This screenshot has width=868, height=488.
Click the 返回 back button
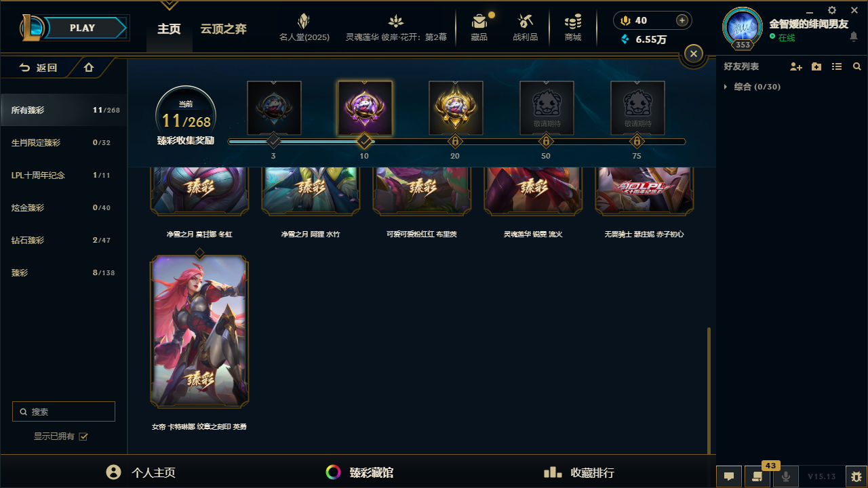tap(38, 68)
